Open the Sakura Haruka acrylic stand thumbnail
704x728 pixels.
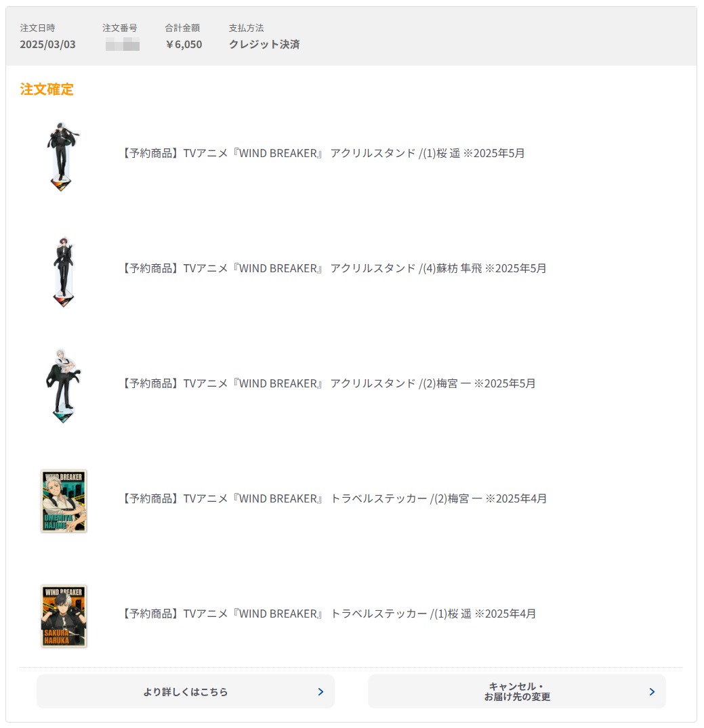[63, 157]
